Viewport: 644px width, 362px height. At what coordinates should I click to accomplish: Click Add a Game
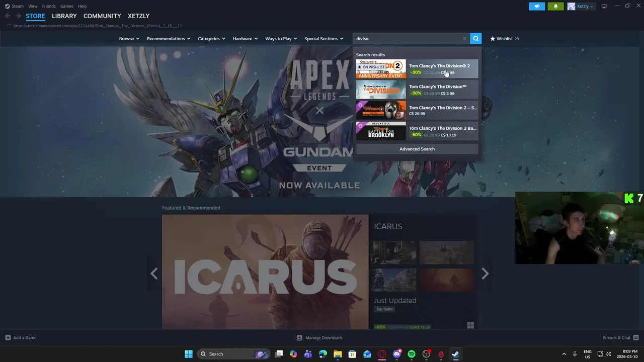(x=21, y=338)
